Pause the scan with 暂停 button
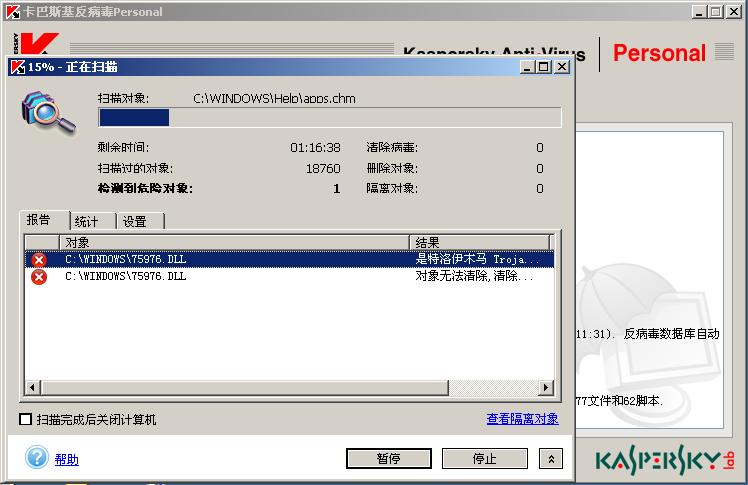The height and width of the screenshot is (485, 748). [389, 458]
